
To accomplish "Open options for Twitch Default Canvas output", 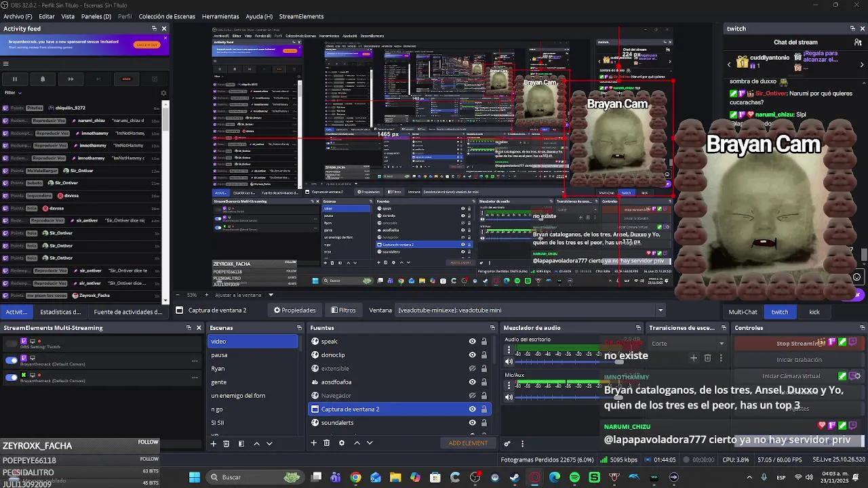I will (x=195, y=361).
